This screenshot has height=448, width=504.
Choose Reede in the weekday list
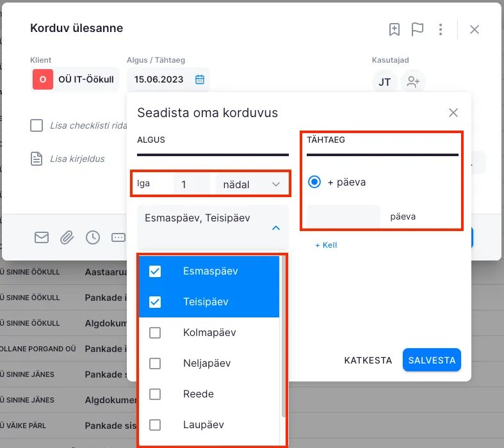[199, 394]
